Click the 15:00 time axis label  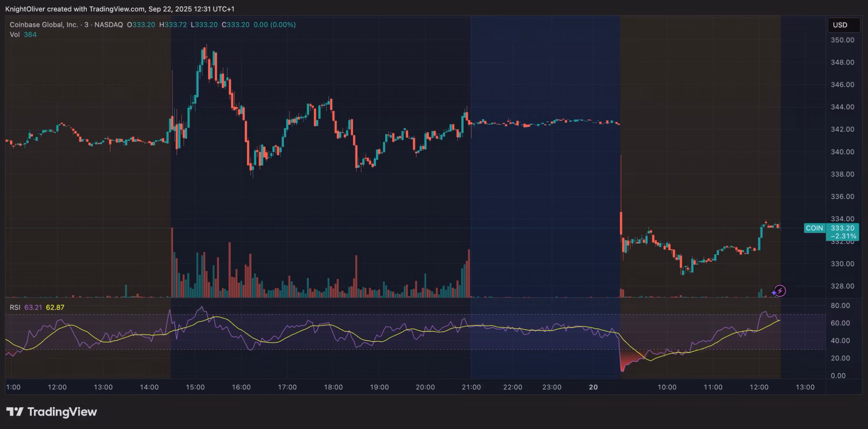[x=195, y=387]
